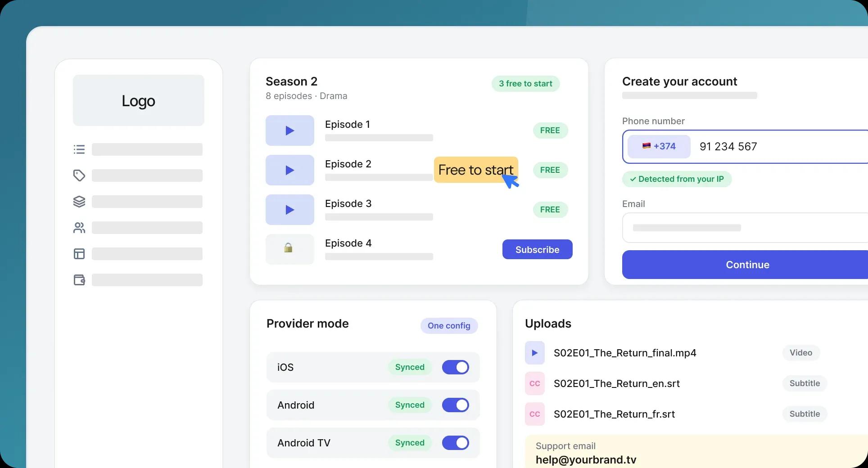Select the layout panel sidebar icon

click(x=79, y=254)
